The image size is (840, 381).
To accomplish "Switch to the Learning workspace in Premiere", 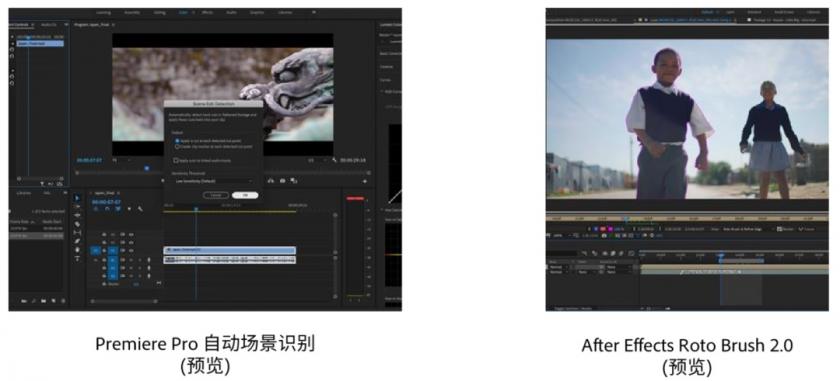I will click(103, 12).
